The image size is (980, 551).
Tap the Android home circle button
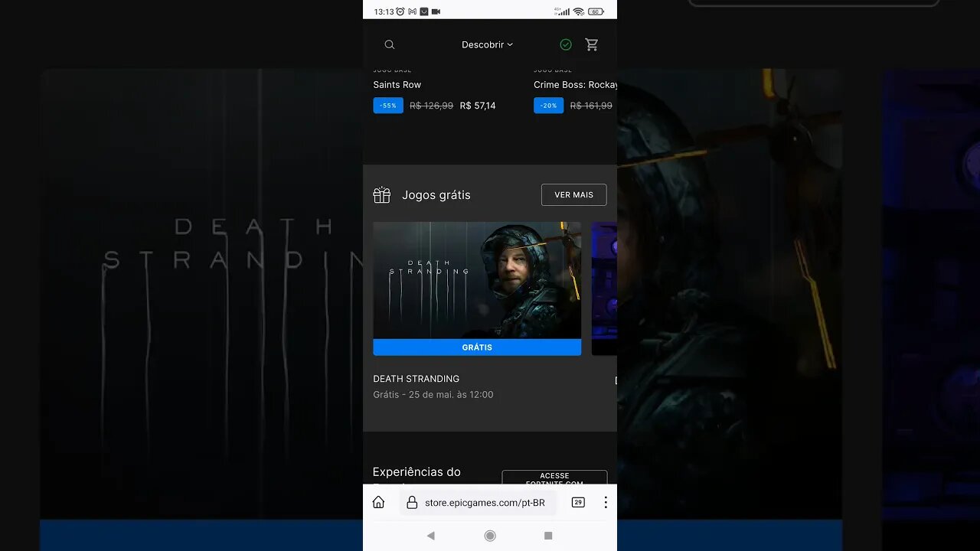(490, 536)
